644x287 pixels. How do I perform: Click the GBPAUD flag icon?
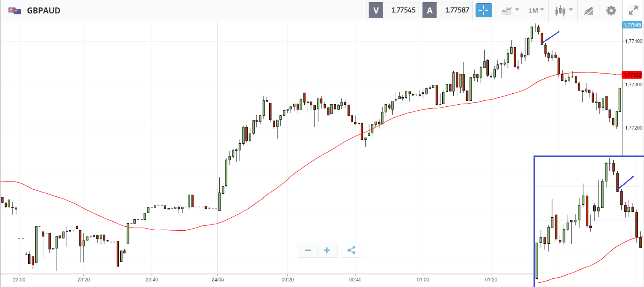[x=15, y=11]
